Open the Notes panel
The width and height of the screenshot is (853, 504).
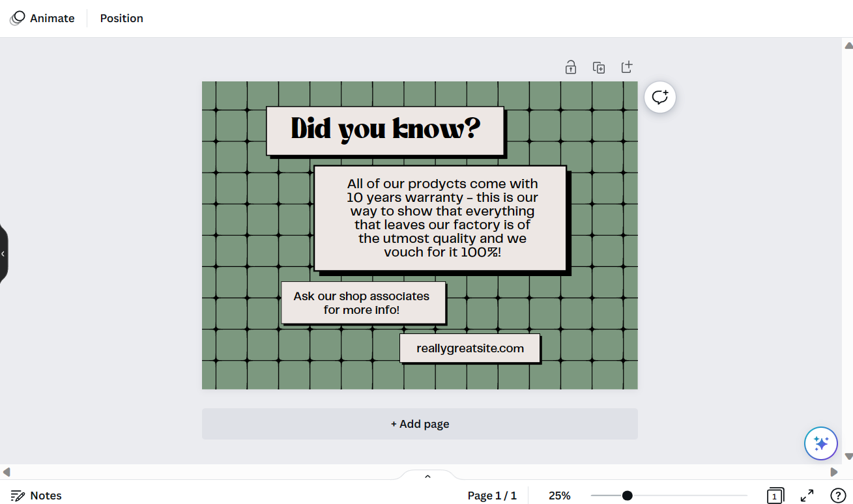point(36,496)
